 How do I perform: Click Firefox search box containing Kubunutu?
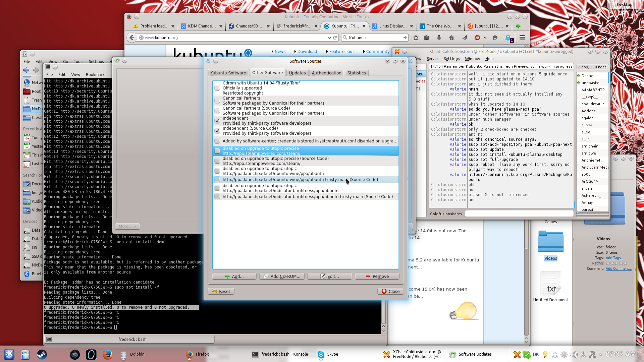pyautogui.click(x=375, y=38)
